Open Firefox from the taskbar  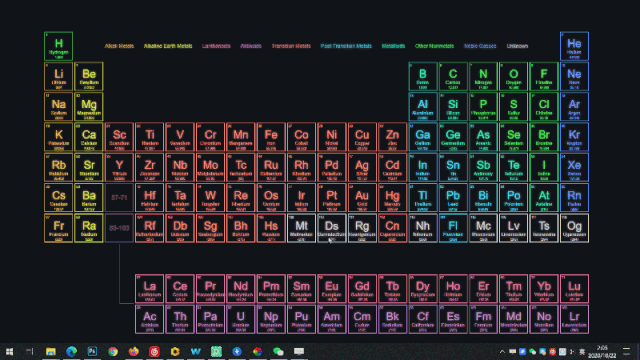[133, 351]
